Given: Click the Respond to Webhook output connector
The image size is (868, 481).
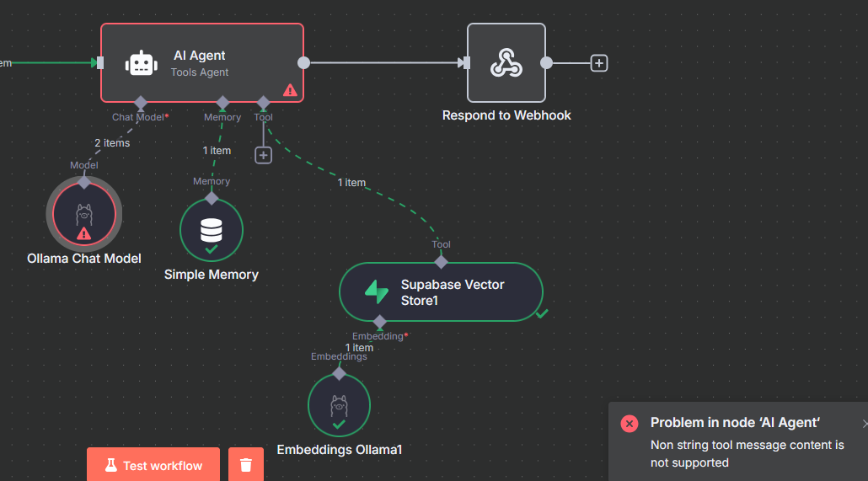Looking at the screenshot, I should click(546, 63).
